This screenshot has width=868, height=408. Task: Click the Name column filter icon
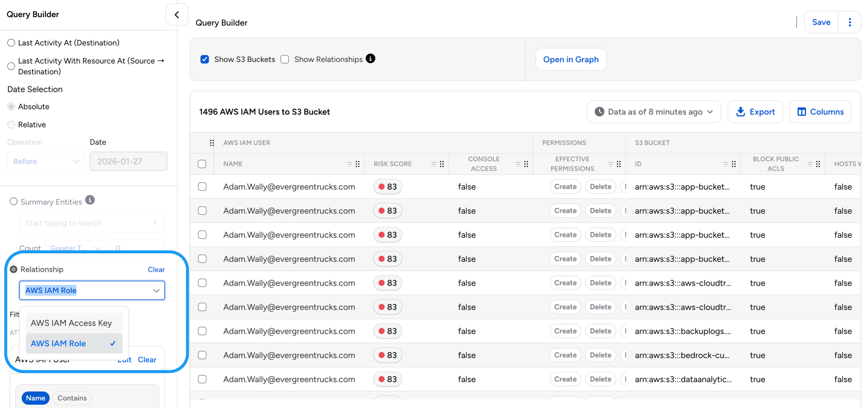pos(349,164)
